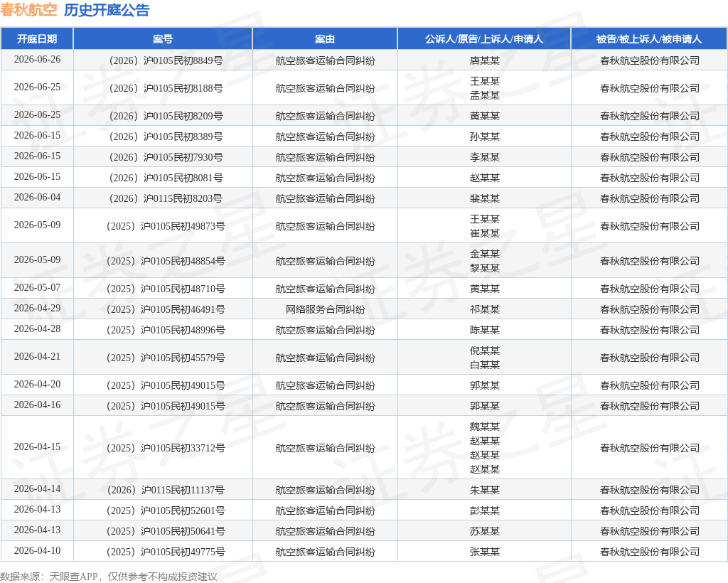Click the cause 网络服务合同纠纷

click(x=325, y=309)
